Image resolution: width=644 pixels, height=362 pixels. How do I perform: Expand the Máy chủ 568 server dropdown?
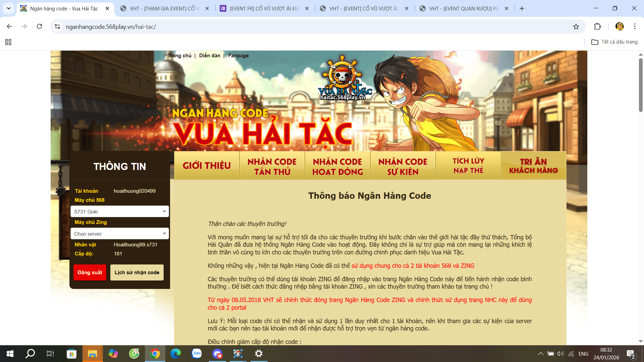[x=120, y=212]
